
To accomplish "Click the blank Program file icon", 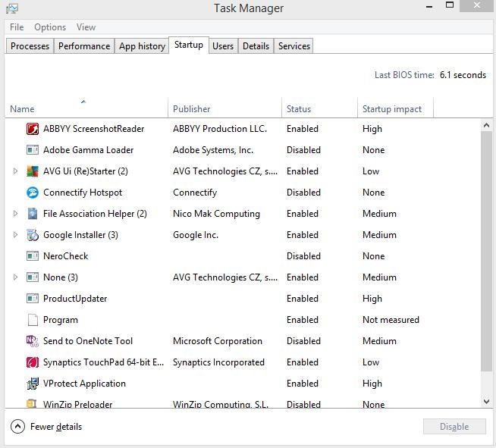I will pos(33,320).
